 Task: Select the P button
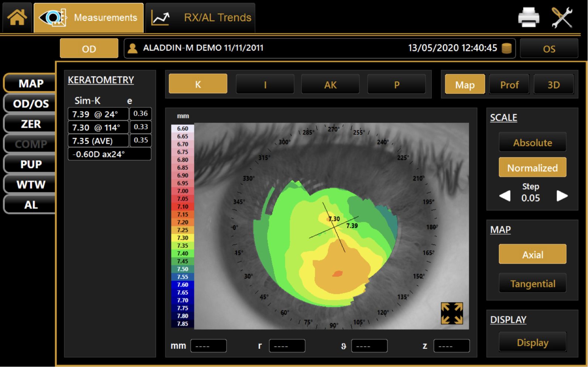coord(396,85)
